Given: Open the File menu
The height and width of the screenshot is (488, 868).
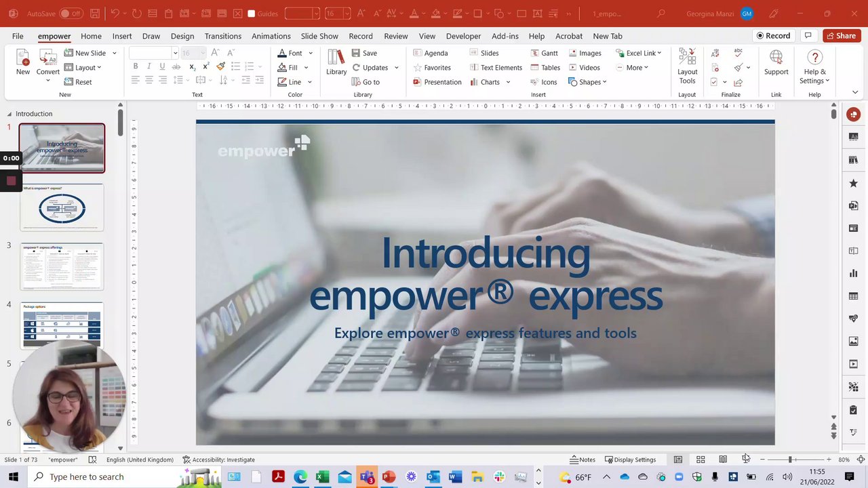Looking at the screenshot, I should coord(18,36).
